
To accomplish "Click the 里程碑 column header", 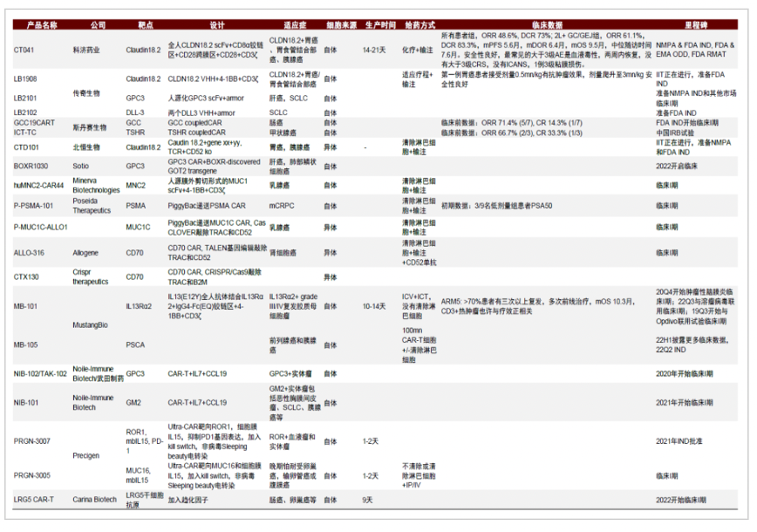I will click(x=696, y=25).
